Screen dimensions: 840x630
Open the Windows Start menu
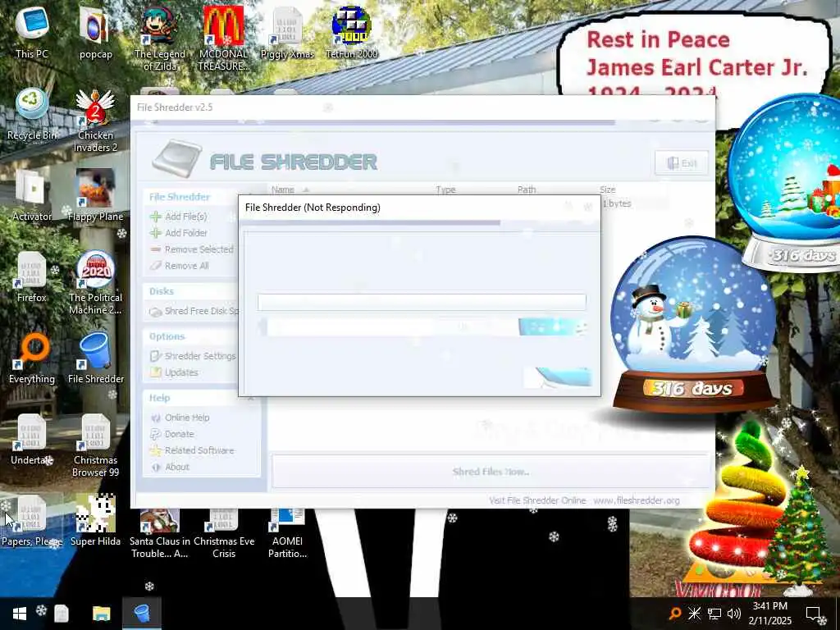coord(20,614)
